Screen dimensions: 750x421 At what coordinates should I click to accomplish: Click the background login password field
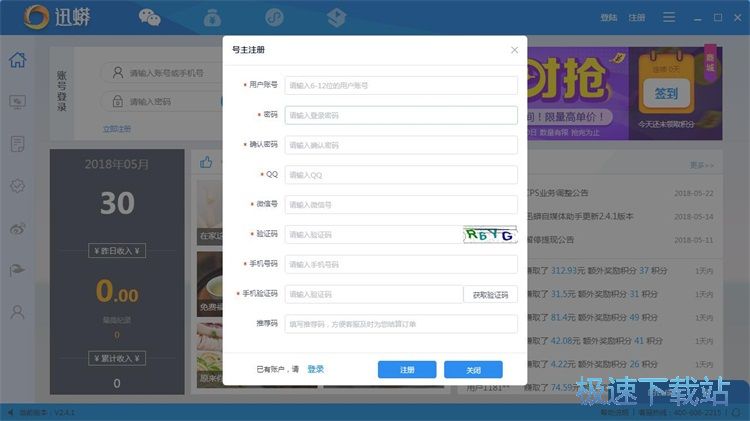pyautogui.click(x=163, y=101)
